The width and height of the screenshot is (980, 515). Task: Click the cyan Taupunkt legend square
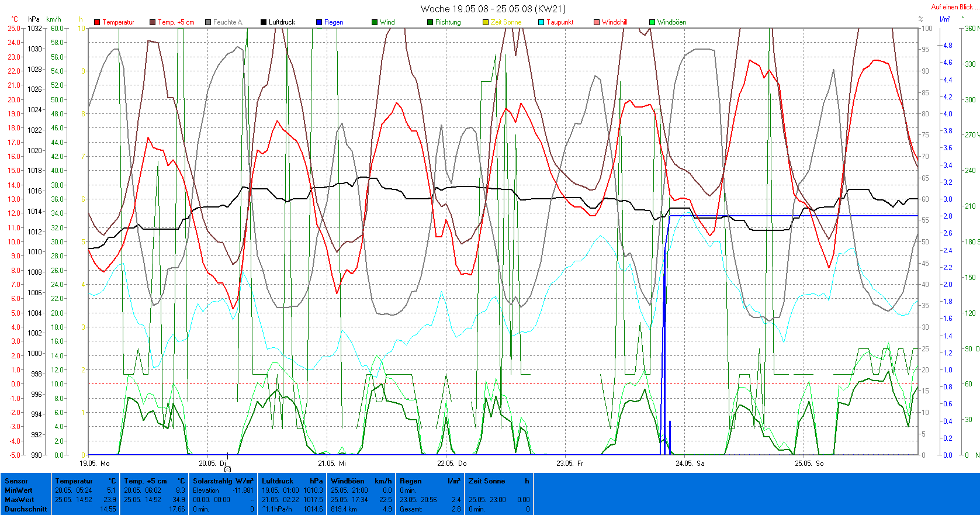(541, 22)
